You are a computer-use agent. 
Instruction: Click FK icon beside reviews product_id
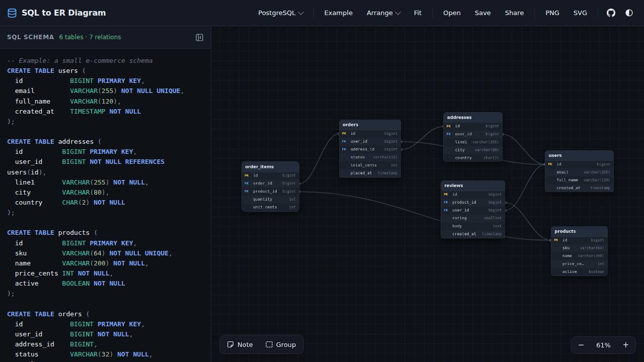[x=446, y=202]
